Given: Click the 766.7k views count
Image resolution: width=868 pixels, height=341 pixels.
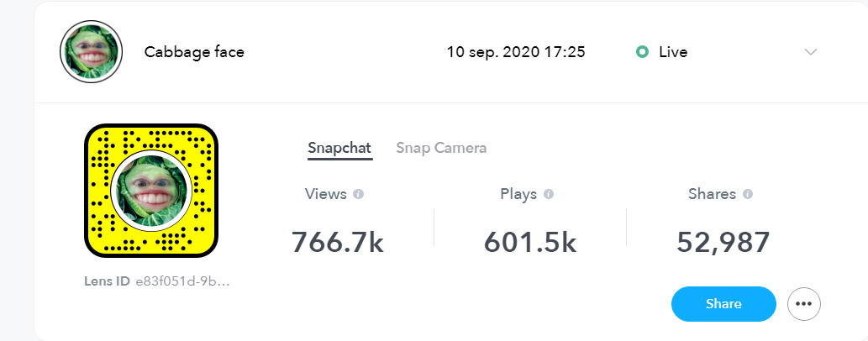Looking at the screenshot, I should point(338,243).
